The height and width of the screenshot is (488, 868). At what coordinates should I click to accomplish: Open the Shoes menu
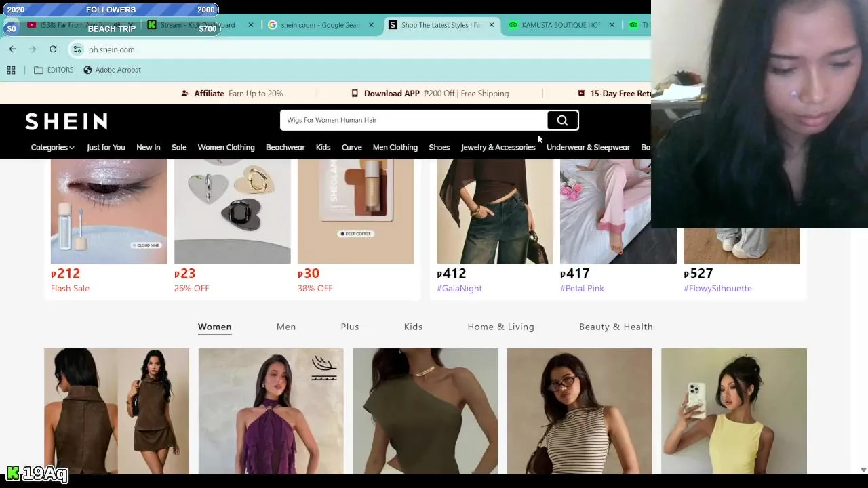point(439,147)
